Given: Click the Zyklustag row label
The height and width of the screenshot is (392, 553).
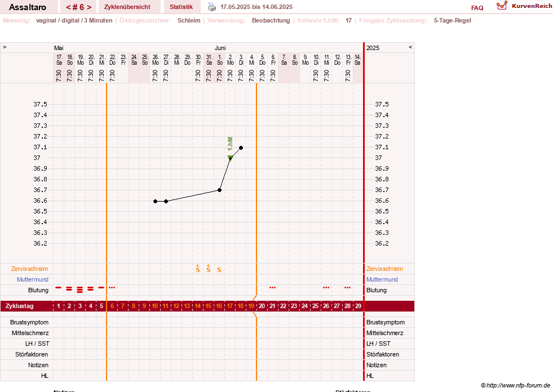Looking at the screenshot, I should pyautogui.click(x=19, y=306).
